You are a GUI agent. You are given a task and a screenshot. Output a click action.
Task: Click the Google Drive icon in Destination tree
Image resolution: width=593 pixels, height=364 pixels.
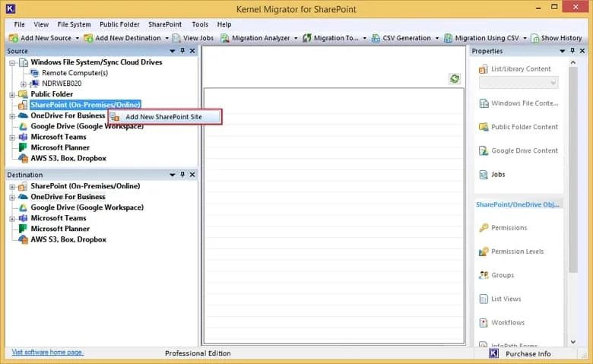(23, 207)
